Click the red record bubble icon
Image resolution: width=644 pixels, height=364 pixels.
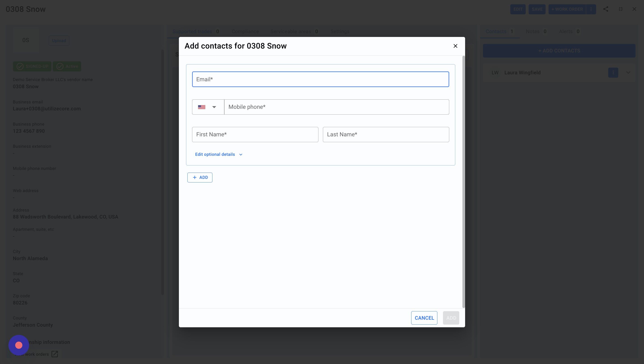click(19, 345)
